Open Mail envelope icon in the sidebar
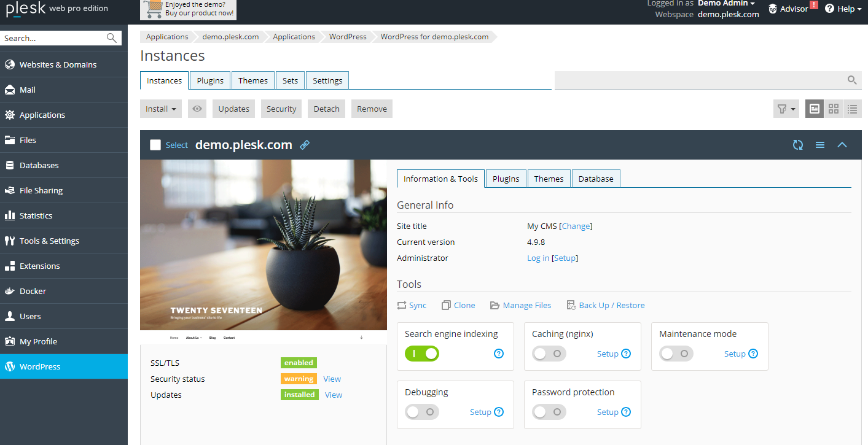 10,90
